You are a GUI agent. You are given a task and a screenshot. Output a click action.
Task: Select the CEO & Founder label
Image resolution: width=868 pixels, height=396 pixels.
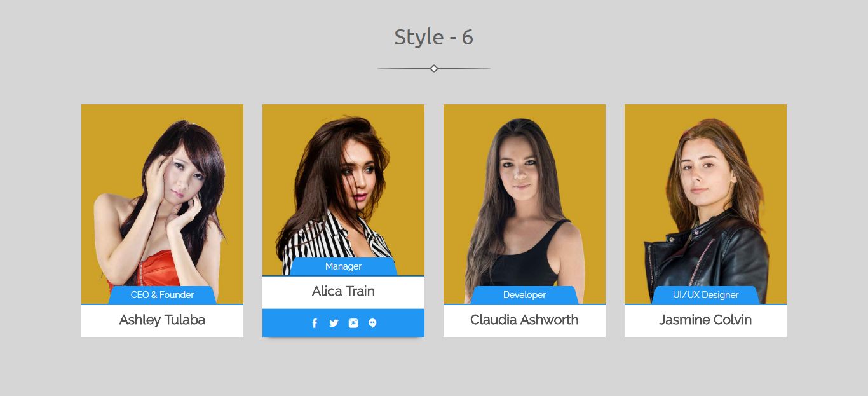pyautogui.click(x=162, y=295)
